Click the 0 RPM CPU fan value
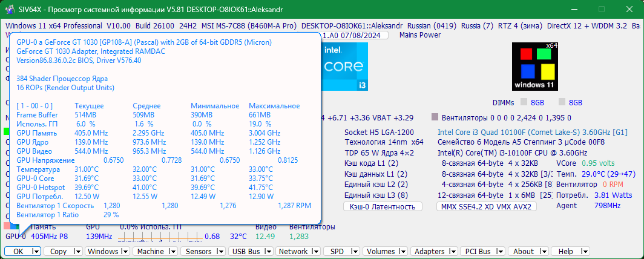The image size is (644, 259). coord(613,185)
